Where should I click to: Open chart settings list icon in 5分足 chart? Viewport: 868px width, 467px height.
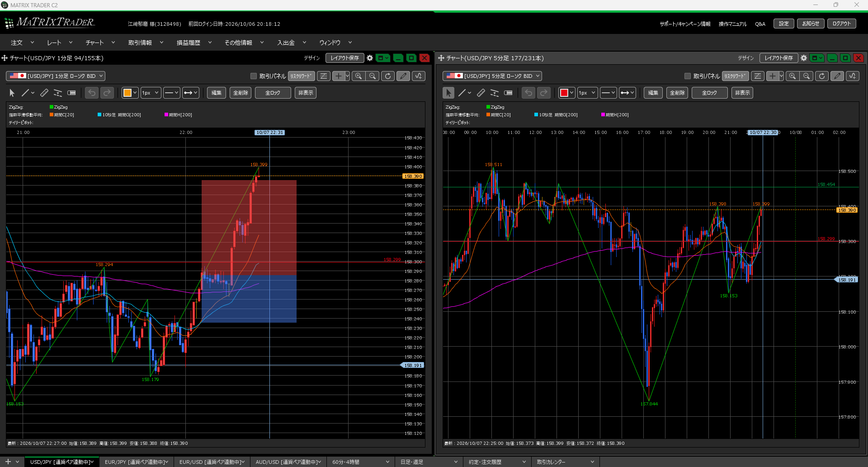[758, 76]
